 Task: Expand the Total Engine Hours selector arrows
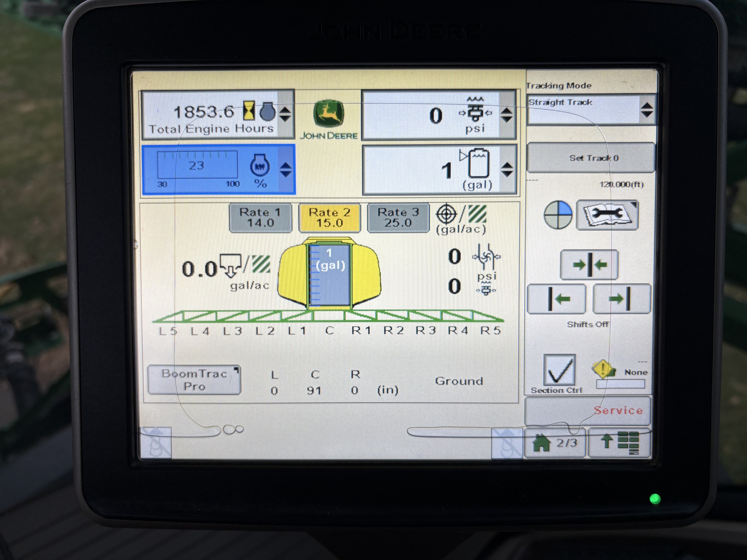(285, 114)
